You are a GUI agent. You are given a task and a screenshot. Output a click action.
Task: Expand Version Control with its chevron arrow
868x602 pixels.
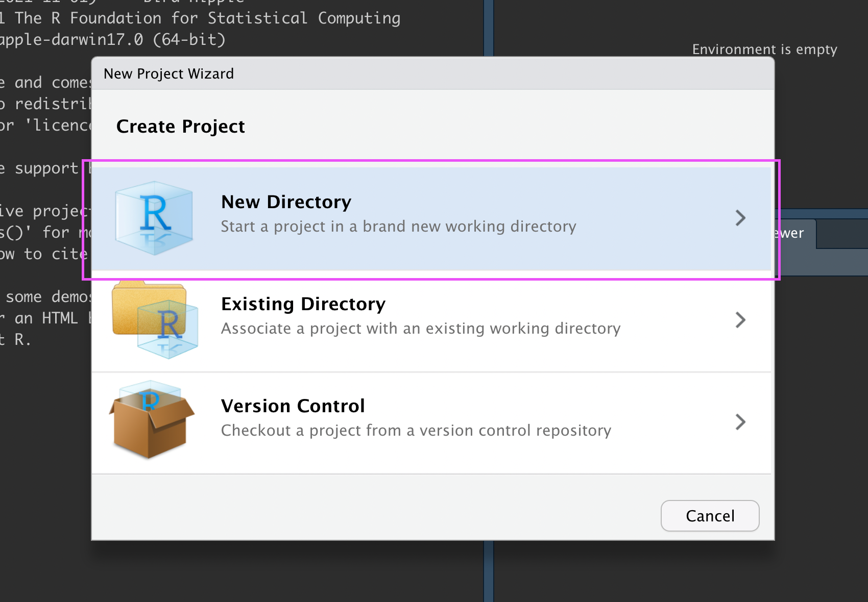[x=741, y=421]
